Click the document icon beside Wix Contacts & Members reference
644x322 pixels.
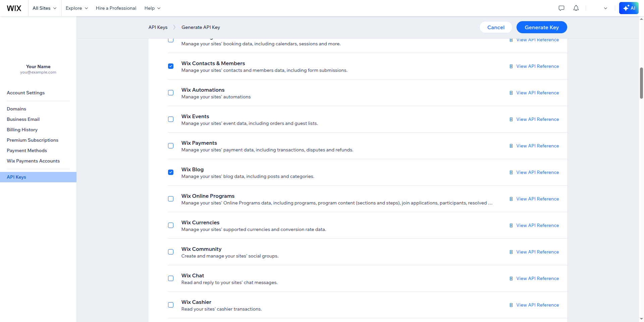(x=511, y=66)
